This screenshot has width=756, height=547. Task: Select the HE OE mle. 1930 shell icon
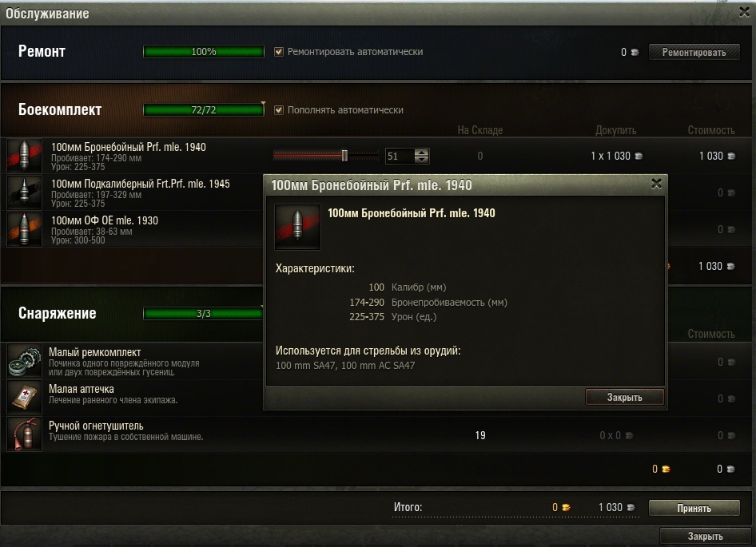[24, 229]
